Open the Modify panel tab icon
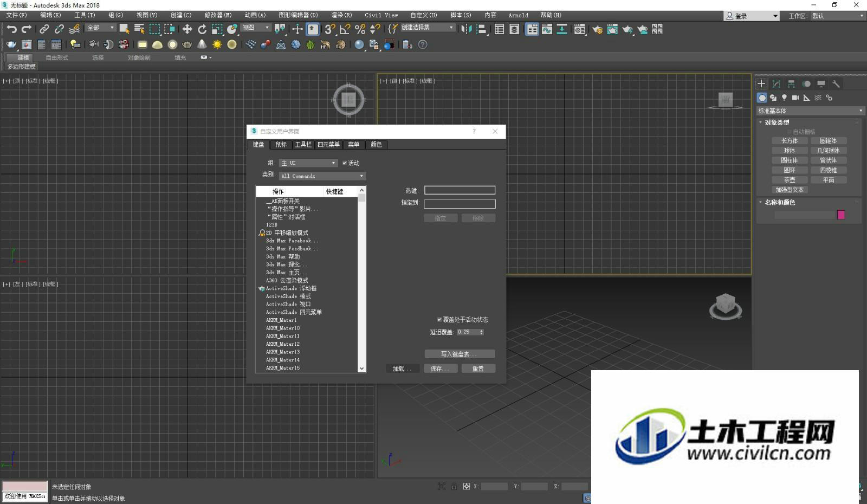This screenshot has height=504, width=867. click(777, 83)
